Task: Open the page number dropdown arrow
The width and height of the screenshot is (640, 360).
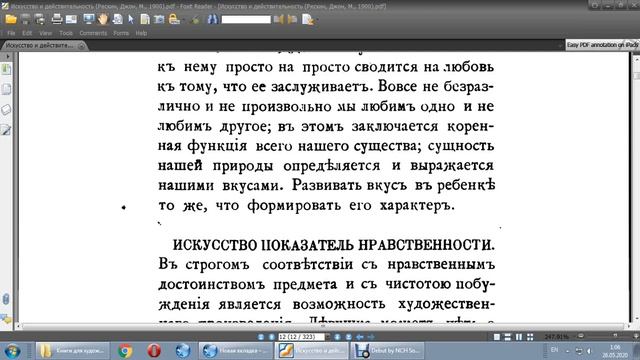Action: tap(328, 337)
